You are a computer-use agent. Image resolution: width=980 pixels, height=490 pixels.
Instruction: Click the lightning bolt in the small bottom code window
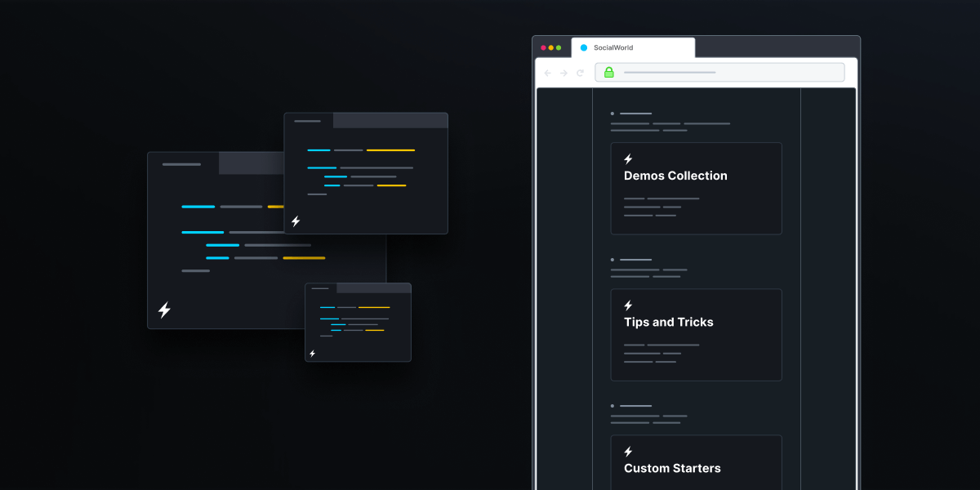pyautogui.click(x=314, y=354)
